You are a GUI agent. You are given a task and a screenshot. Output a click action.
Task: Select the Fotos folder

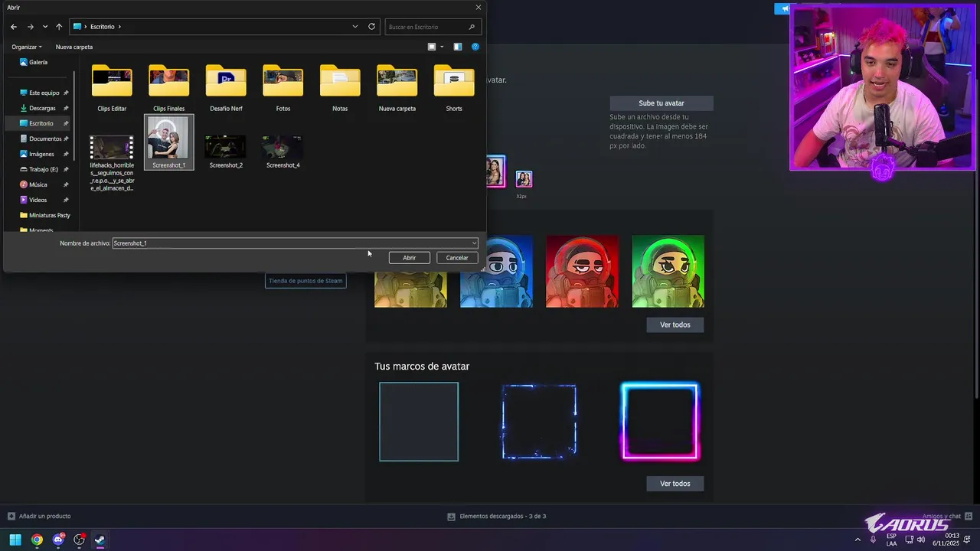pyautogui.click(x=283, y=88)
